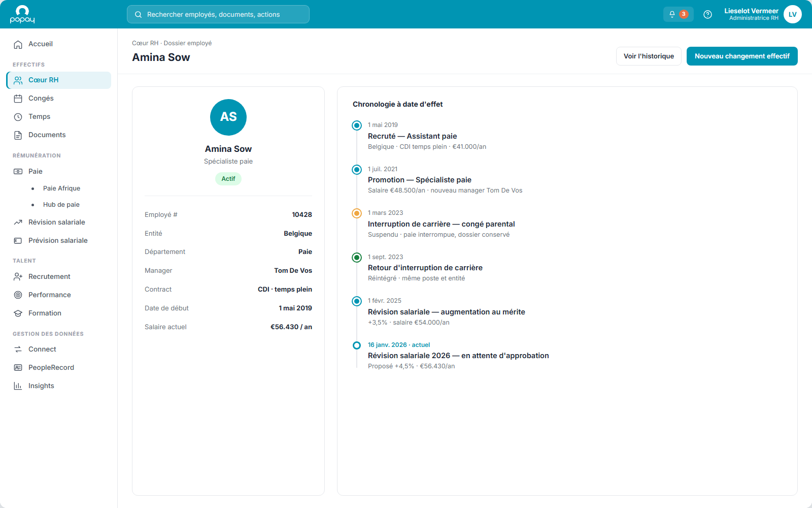Open Révision salariale section
Screen dimensions: 812x508
click(58, 223)
